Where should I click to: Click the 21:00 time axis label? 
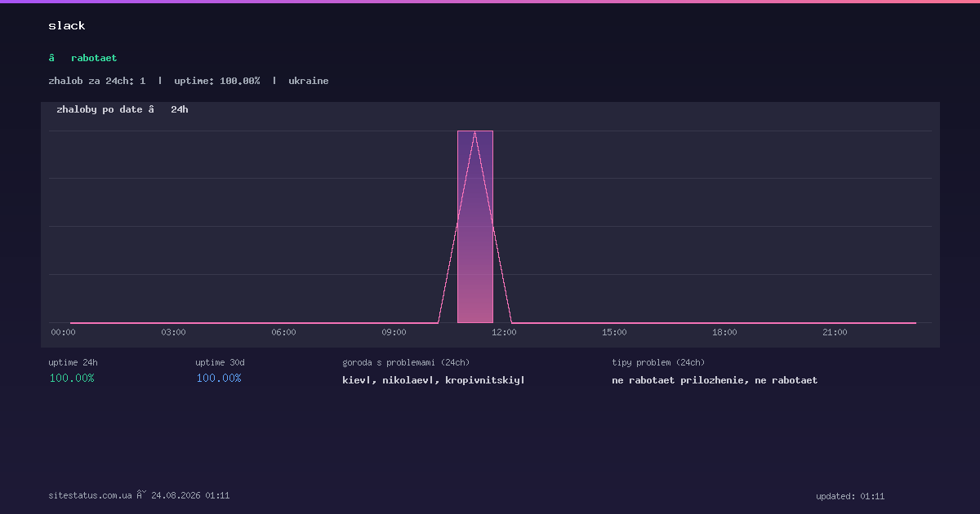[835, 332]
